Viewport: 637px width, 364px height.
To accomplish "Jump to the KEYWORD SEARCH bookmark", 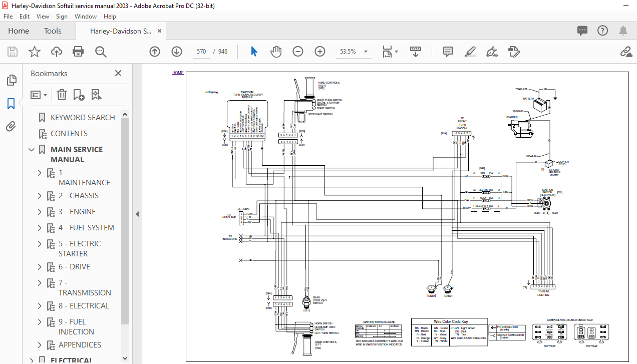I will coord(83,118).
